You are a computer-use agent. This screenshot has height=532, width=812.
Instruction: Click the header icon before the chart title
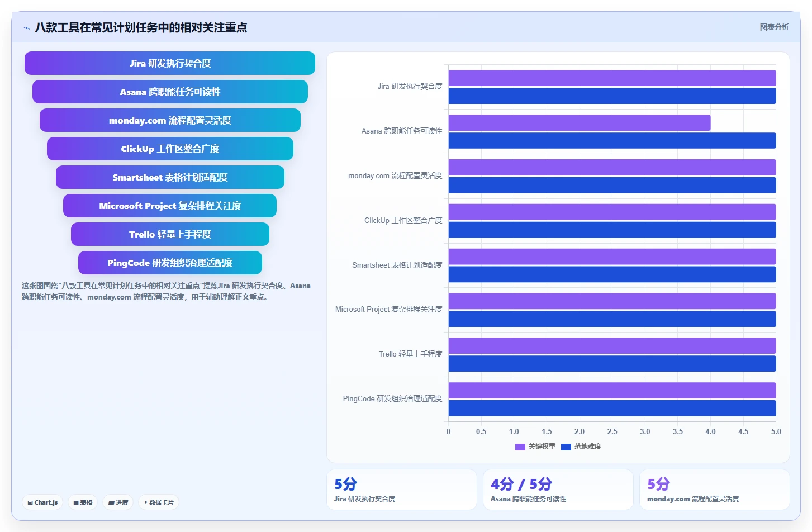(x=26, y=28)
